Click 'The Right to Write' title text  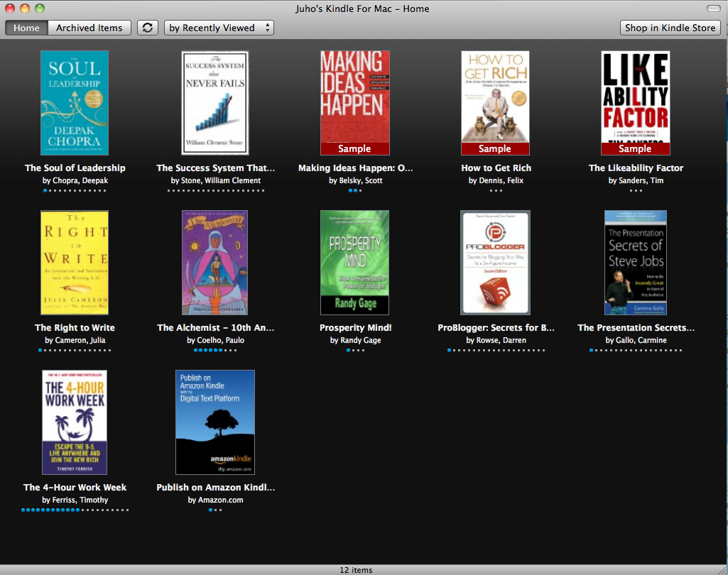click(75, 328)
